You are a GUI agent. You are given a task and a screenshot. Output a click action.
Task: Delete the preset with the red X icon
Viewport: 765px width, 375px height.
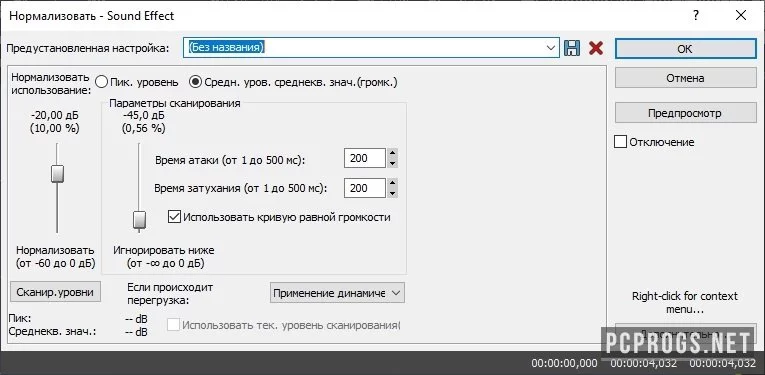pos(596,48)
